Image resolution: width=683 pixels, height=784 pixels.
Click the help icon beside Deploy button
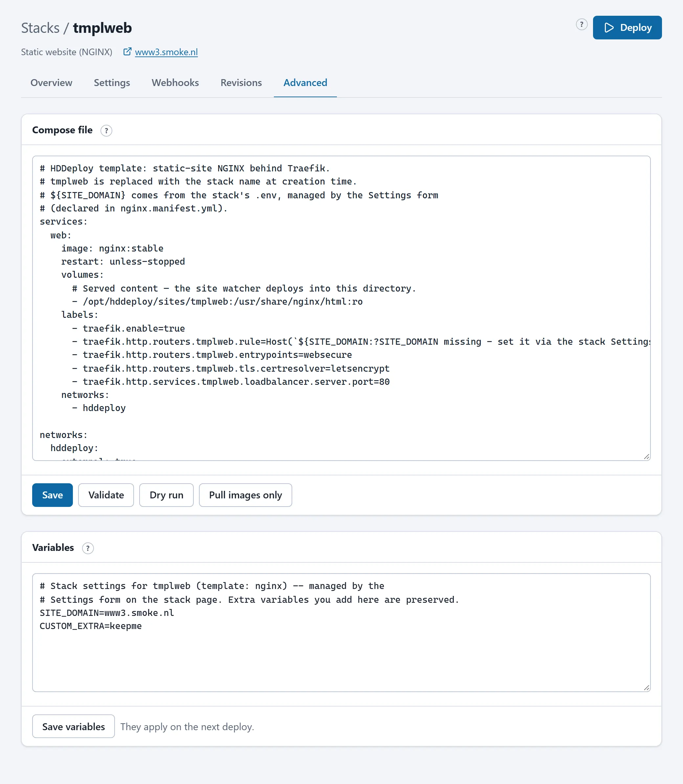point(581,25)
